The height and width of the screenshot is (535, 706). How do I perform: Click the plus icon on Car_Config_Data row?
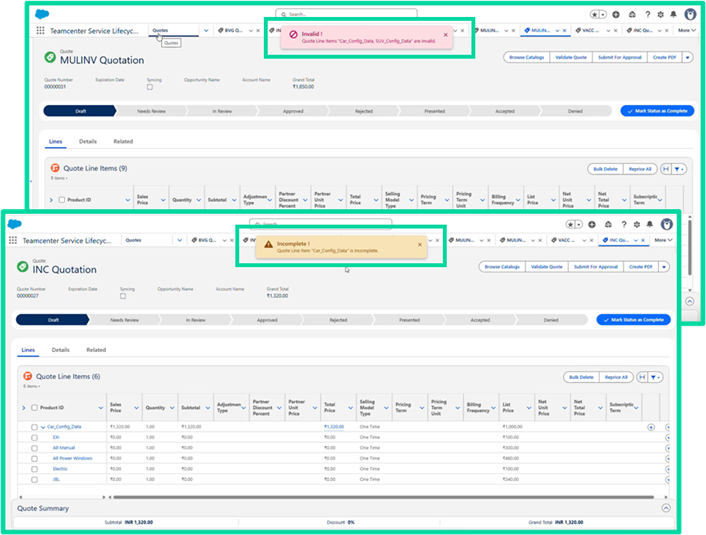point(651,427)
